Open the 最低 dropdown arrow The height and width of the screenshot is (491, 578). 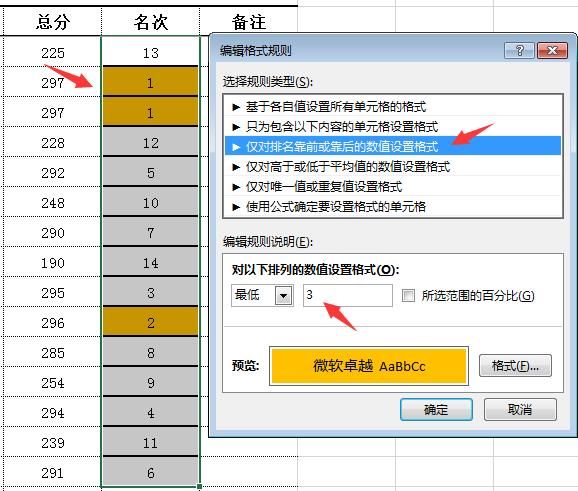pos(283,296)
